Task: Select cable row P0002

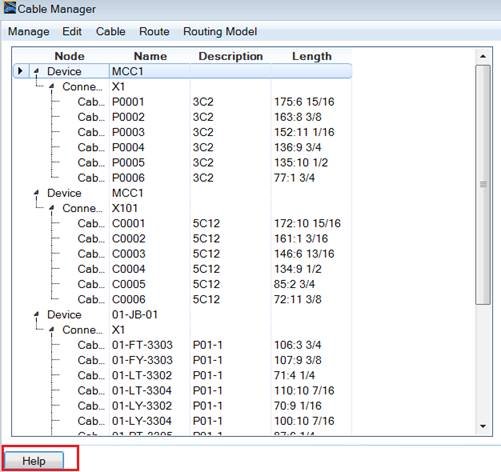Action: tap(182, 117)
